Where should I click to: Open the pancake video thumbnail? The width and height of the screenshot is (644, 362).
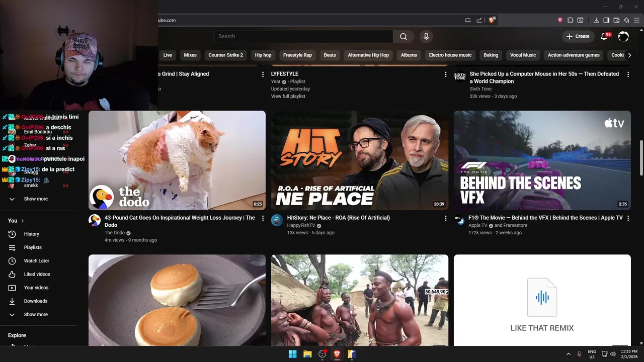point(177,300)
